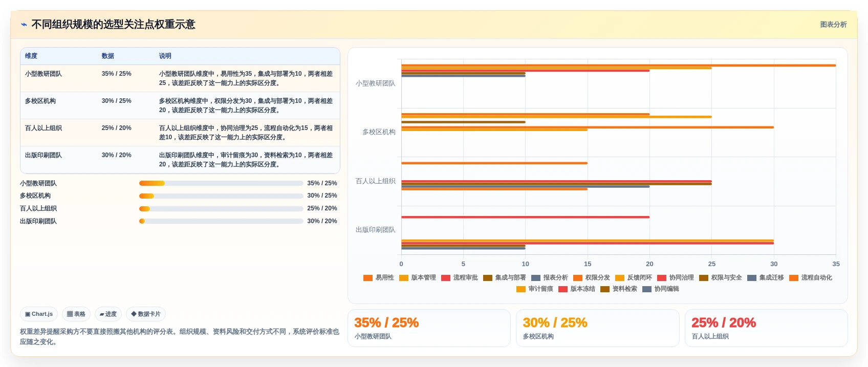Click the 多校区机构 progress bar
The image size is (868, 367).
tap(221, 196)
